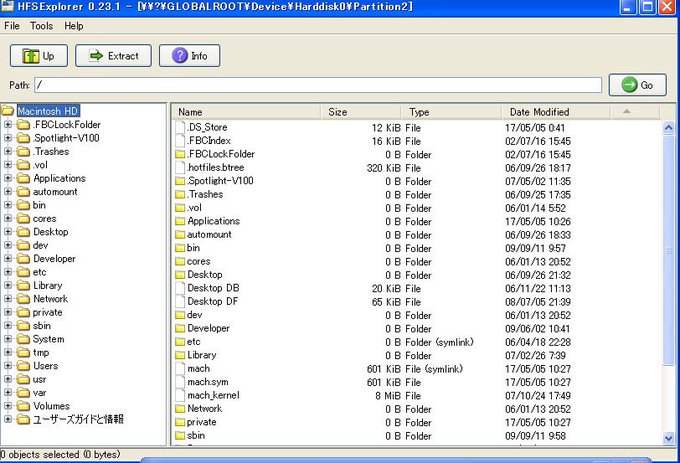Viewport: 680px width, 463px height.
Task: Expand the Users tree node
Action: click(8, 366)
